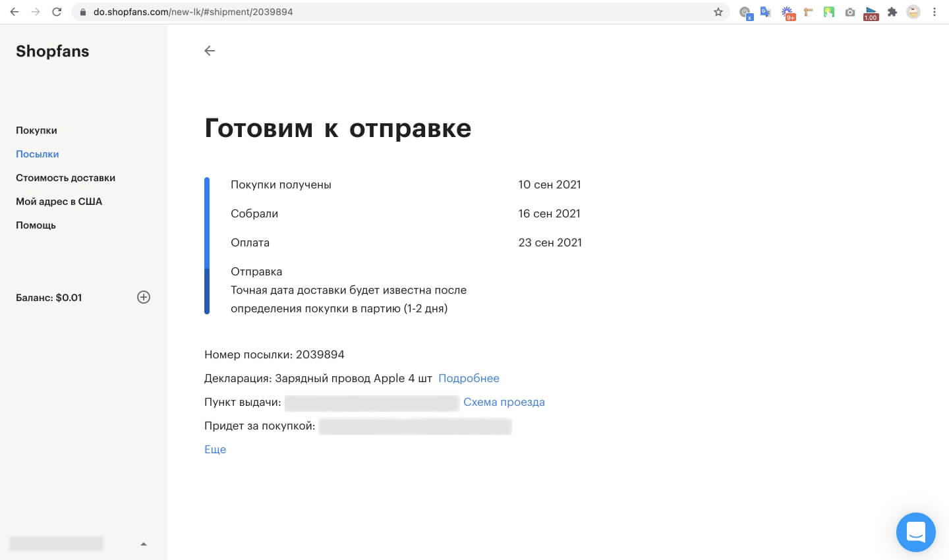Click the camera screenshot extension icon
This screenshot has height=560, width=949.
[x=850, y=12]
